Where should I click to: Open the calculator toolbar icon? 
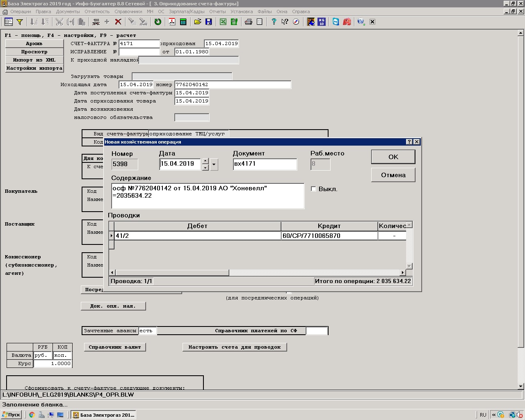point(183,22)
